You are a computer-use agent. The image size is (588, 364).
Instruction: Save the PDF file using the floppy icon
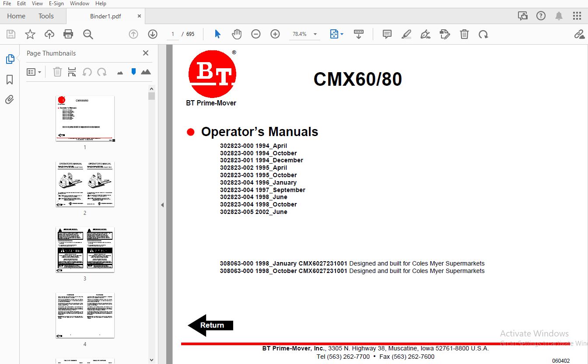(x=11, y=34)
